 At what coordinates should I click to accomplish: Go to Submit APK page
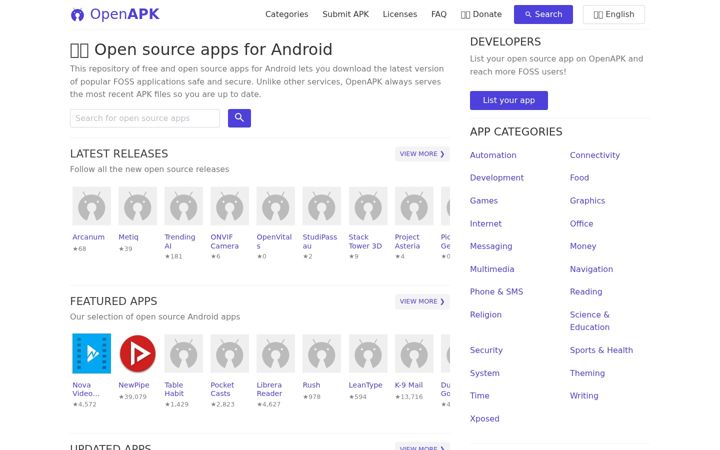345,14
